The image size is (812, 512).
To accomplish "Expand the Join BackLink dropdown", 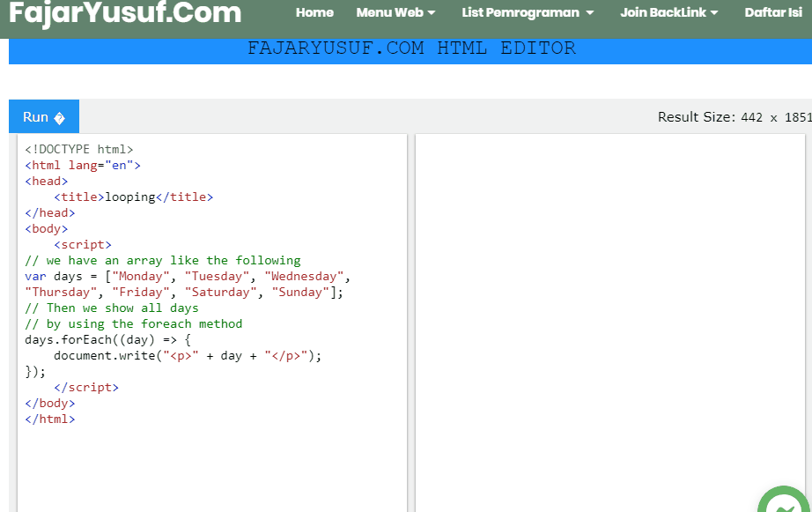I will [669, 12].
